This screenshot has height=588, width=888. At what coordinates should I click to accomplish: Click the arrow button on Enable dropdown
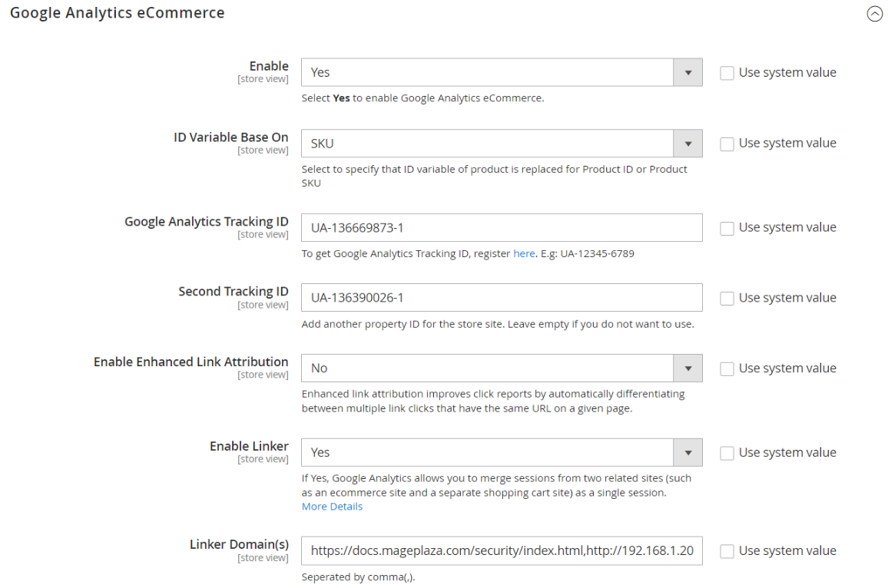click(x=688, y=72)
